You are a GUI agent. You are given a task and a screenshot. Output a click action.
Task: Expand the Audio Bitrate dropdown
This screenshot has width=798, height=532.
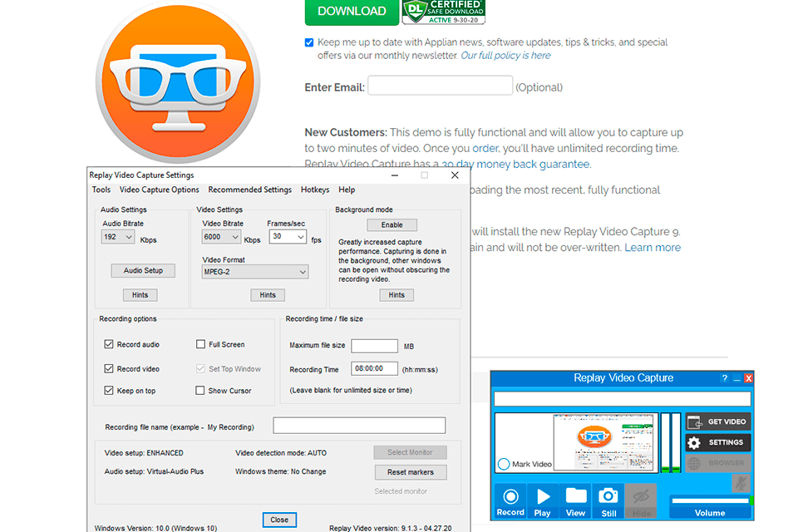click(118, 238)
